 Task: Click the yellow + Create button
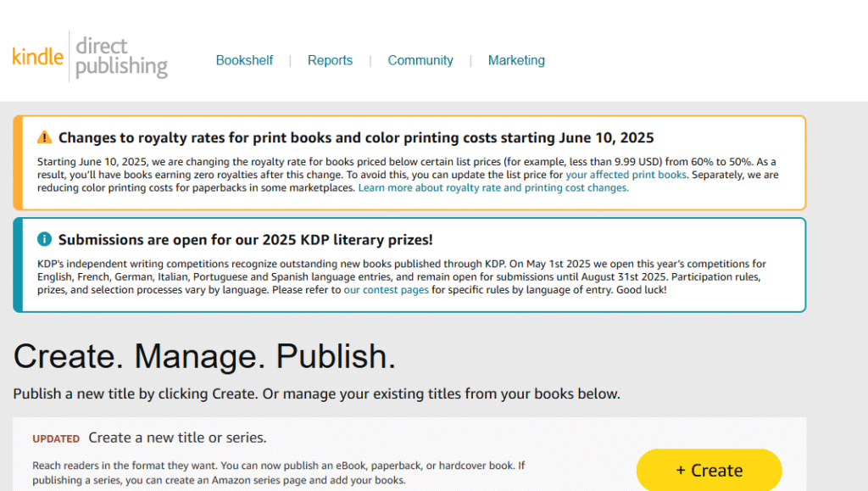709,470
